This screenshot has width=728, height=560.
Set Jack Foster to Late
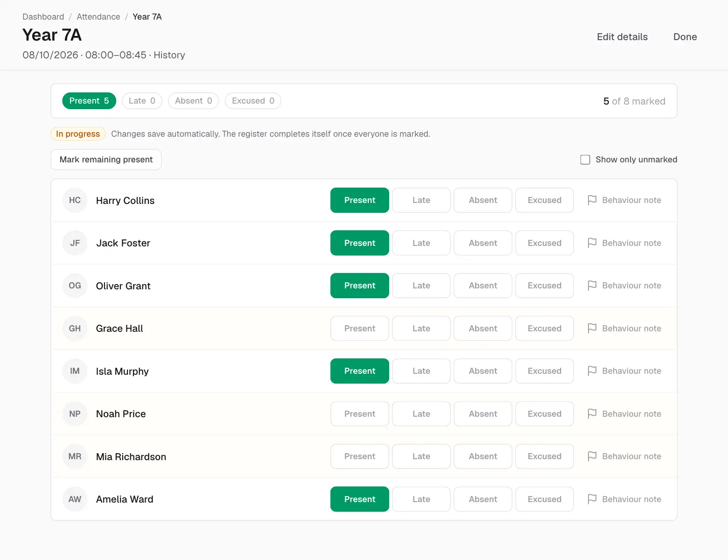click(421, 243)
